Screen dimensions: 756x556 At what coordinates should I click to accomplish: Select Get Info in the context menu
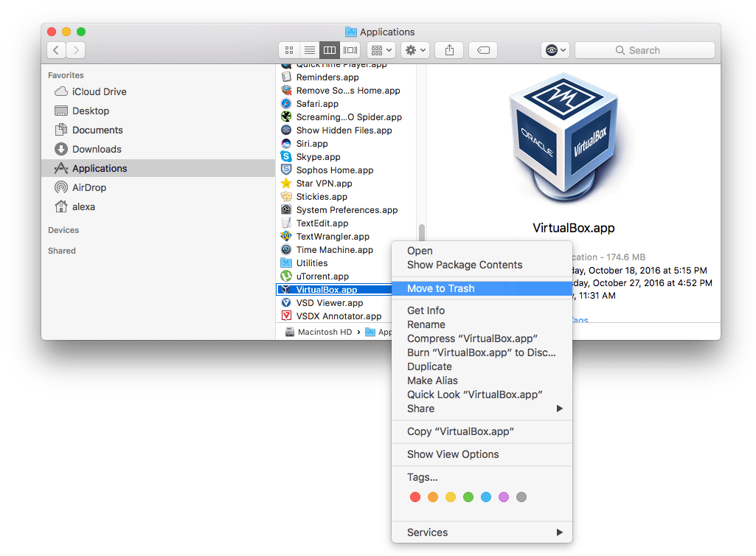(426, 310)
